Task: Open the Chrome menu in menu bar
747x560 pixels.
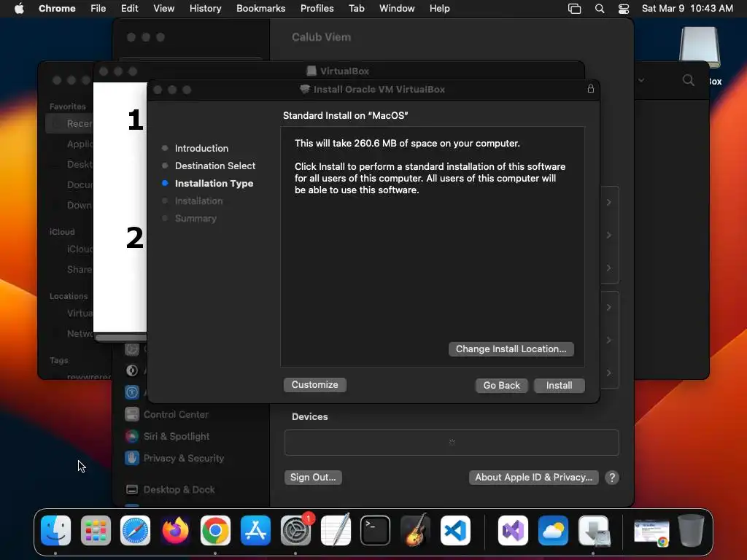Action: (x=57, y=9)
